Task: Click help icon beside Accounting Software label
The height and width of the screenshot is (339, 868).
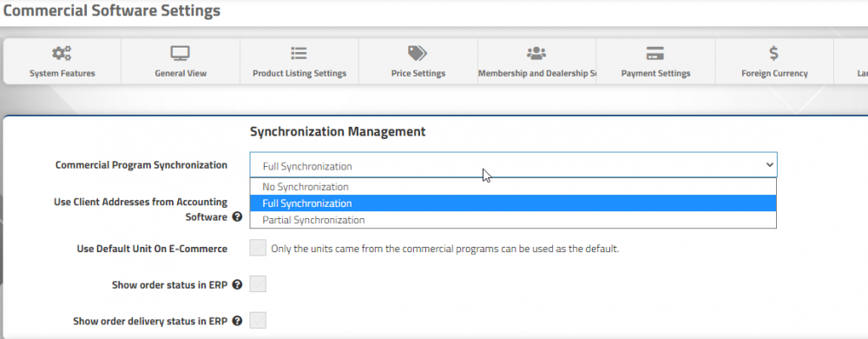Action: 237,216
